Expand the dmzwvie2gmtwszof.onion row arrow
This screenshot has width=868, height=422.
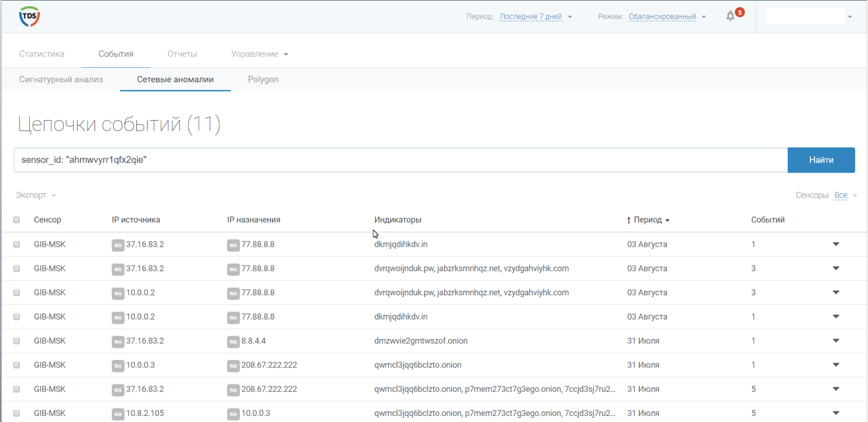(x=836, y=341)
